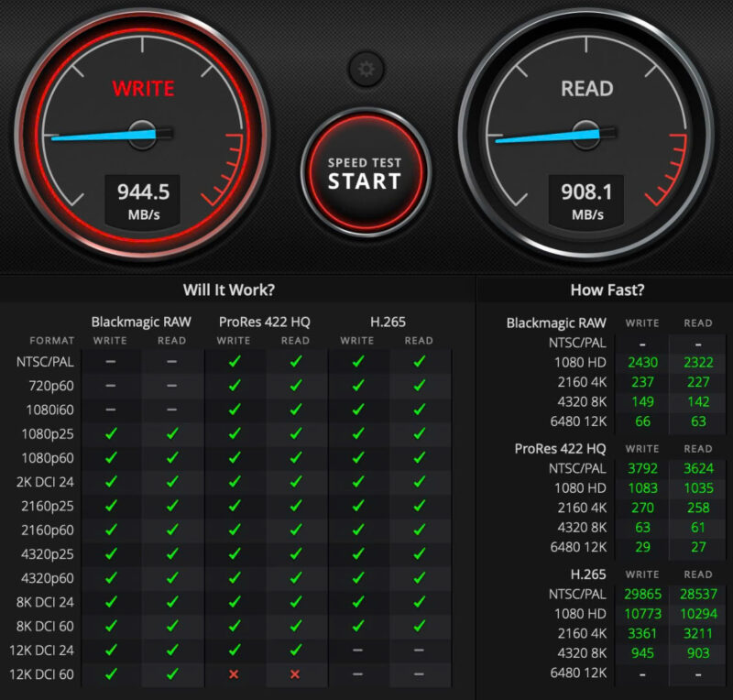This screenshot has height=700, width=733.
Task: Open the settings gear button
Action: pyautogui.click(x=366, y=70)
